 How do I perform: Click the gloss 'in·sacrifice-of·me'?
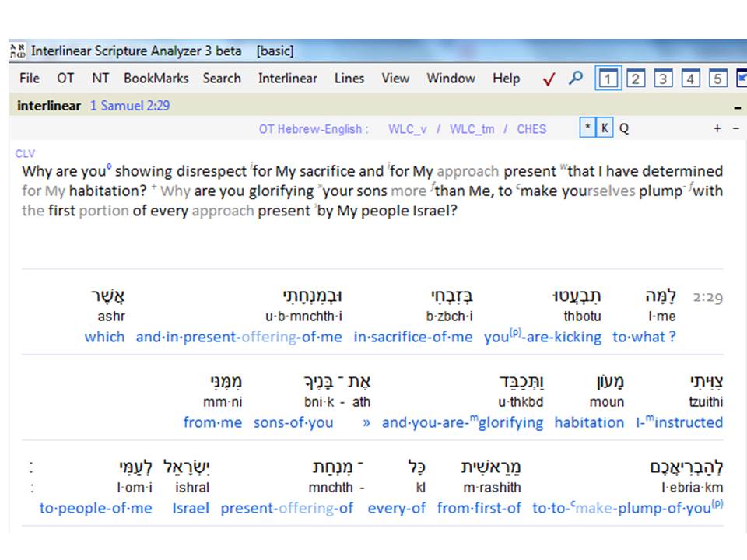pos(413,337)
